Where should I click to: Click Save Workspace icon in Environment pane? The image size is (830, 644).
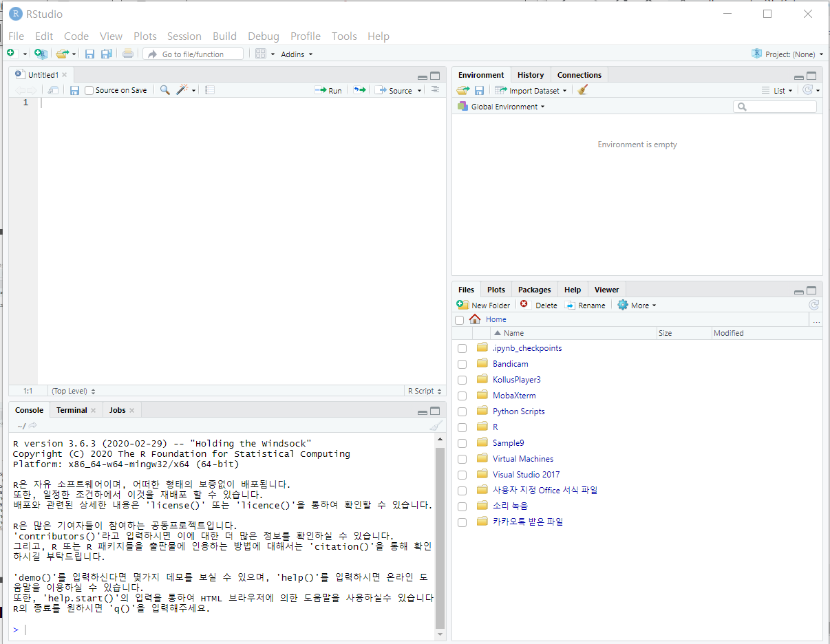[479, 90]
